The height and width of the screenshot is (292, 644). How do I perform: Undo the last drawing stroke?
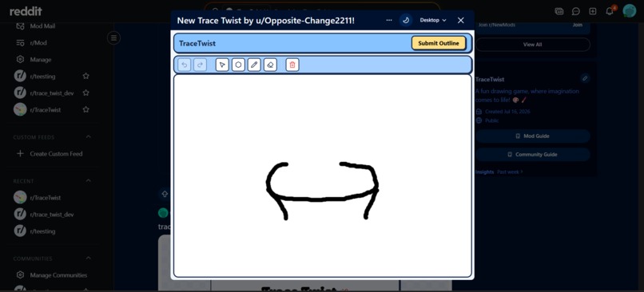pyautogui.click(x=184, y=65)
